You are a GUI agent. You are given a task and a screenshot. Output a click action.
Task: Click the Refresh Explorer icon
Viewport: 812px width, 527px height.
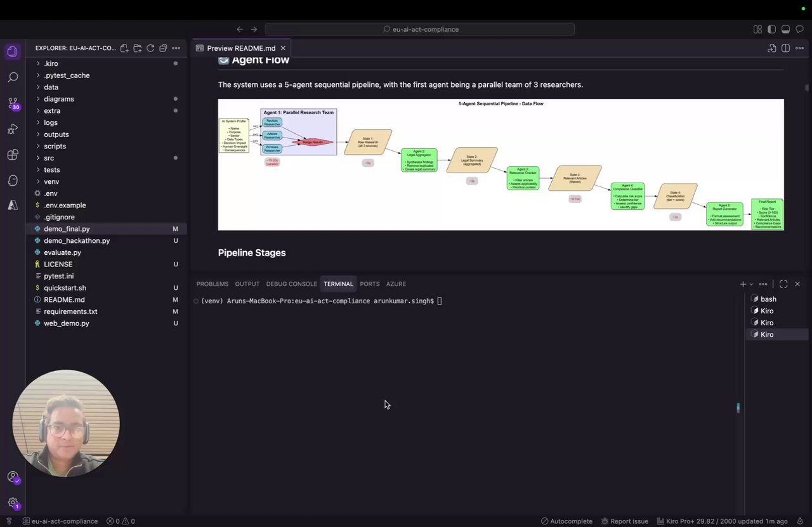click(x=150, y=48)
